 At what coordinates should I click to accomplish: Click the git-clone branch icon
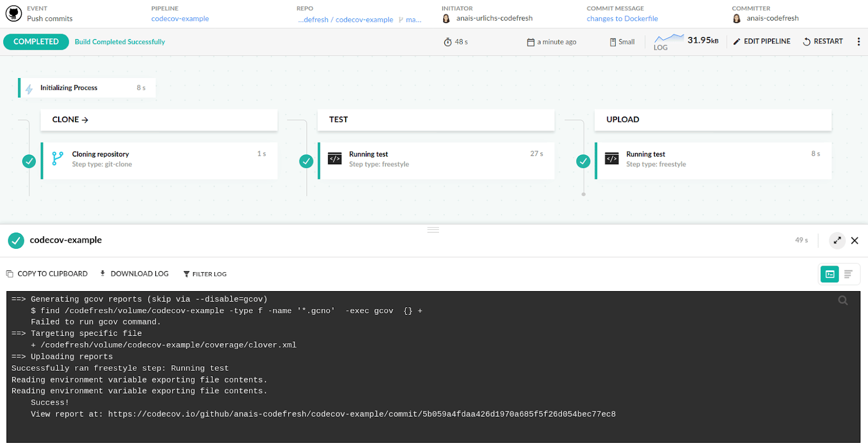pyautogui.click(x=58, y=159)
